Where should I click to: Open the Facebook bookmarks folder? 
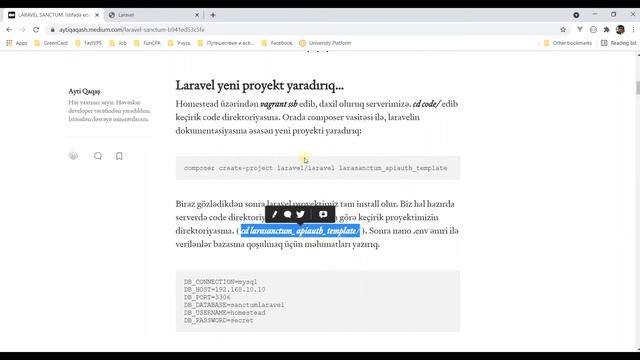pyautogui.click(x=277, y=43)
